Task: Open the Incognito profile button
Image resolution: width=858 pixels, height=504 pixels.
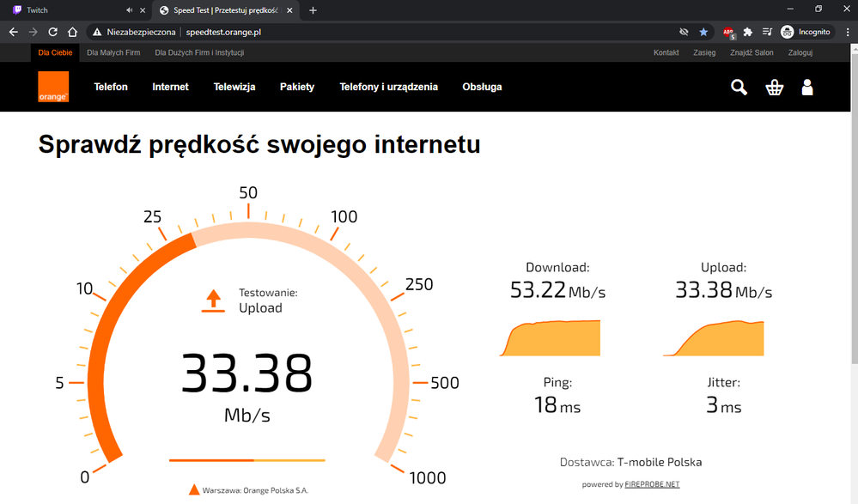Action: point(806,33)
